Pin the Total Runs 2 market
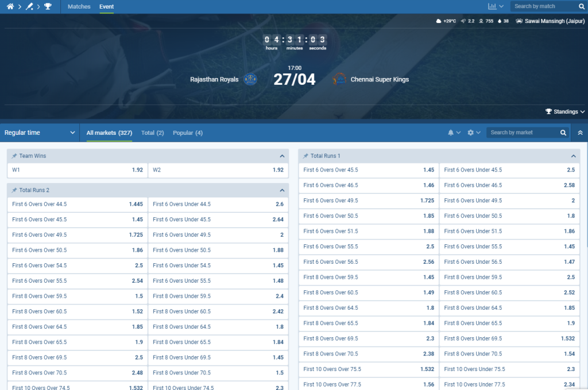 (14, 190)
